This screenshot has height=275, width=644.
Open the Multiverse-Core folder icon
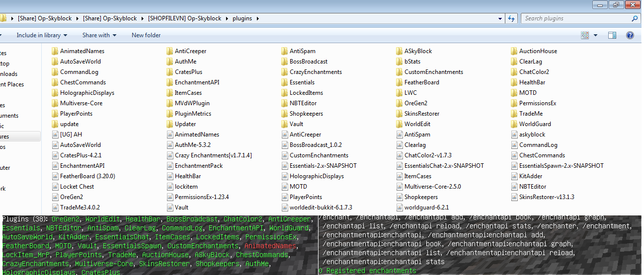(x=55, y=103)
